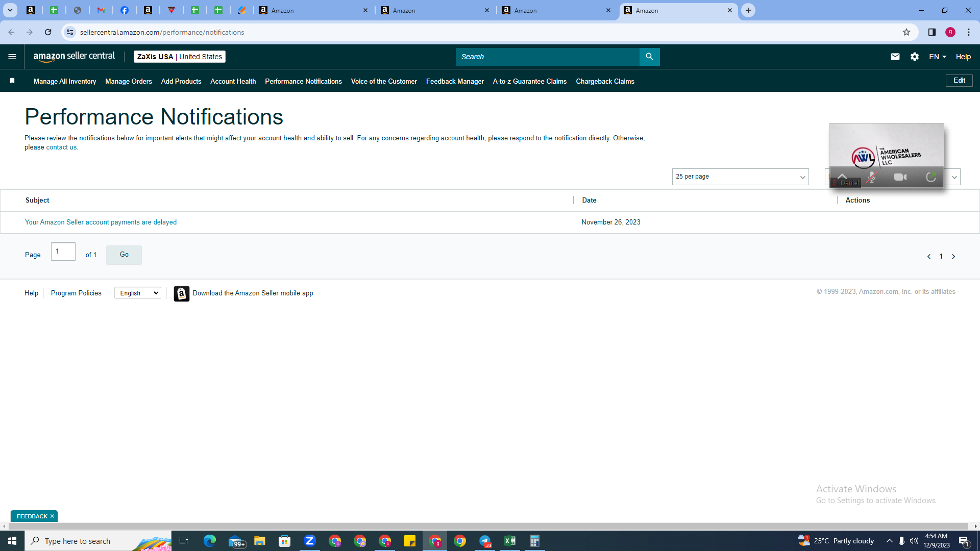Mute microphone in Zoom overlay
The height and width of the screenshot is (551, 980).
(872, 177)
